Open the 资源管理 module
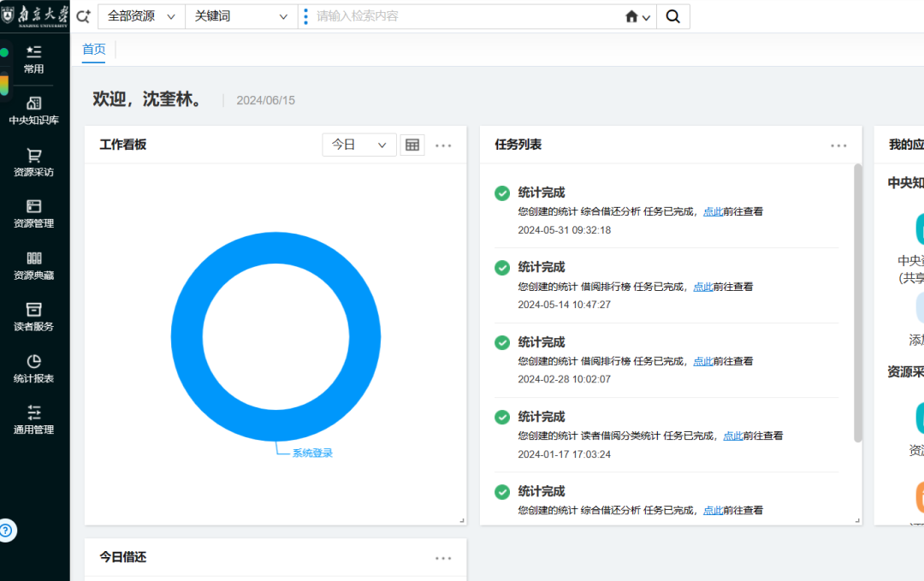 tap(34, 212)
